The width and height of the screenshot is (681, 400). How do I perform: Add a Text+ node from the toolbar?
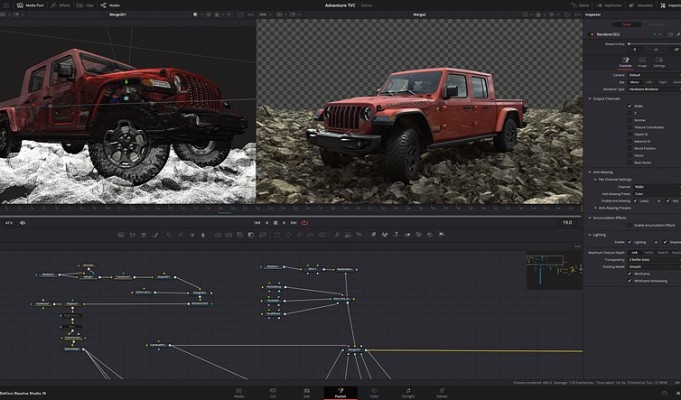click(x=144, y=235)
